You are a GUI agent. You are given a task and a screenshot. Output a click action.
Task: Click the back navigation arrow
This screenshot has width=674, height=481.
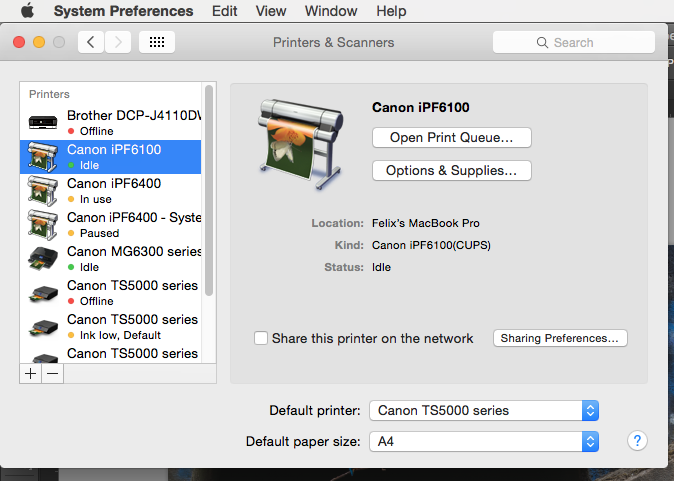coord(92,42)
